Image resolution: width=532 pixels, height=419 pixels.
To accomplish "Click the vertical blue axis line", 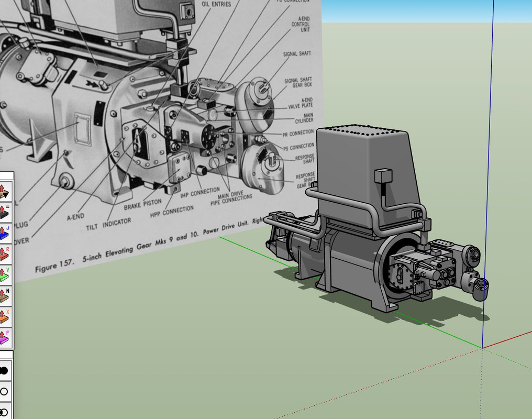I will pyautogui.click(x=488, y=170).
